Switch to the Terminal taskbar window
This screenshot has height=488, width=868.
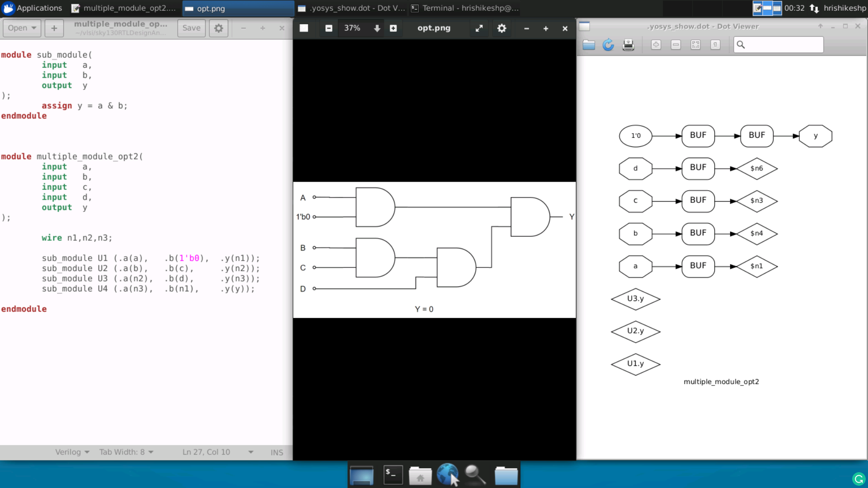(465, 8)
